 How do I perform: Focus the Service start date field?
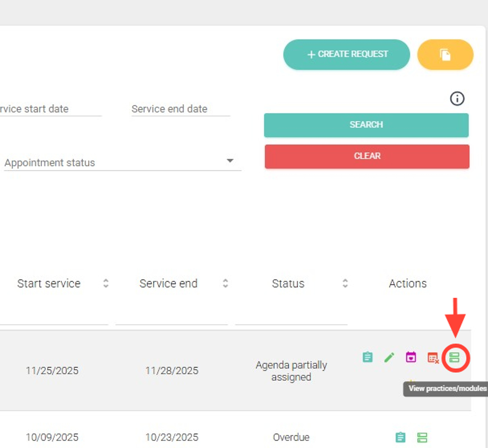pos(49,109)
